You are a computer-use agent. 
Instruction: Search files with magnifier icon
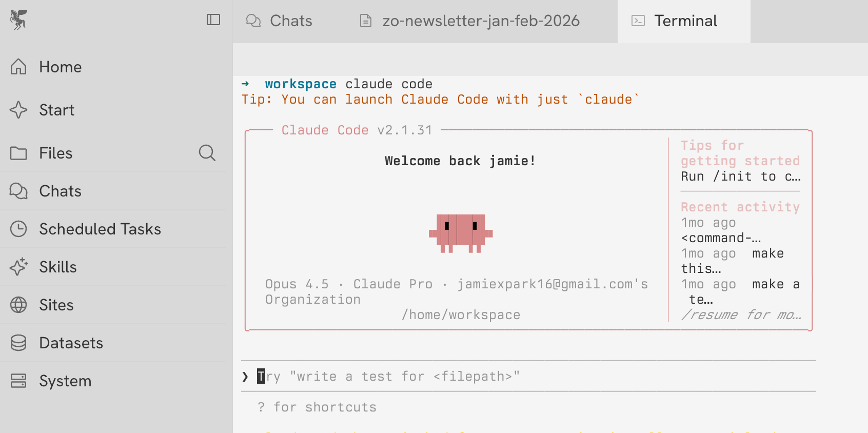(207, 153)
